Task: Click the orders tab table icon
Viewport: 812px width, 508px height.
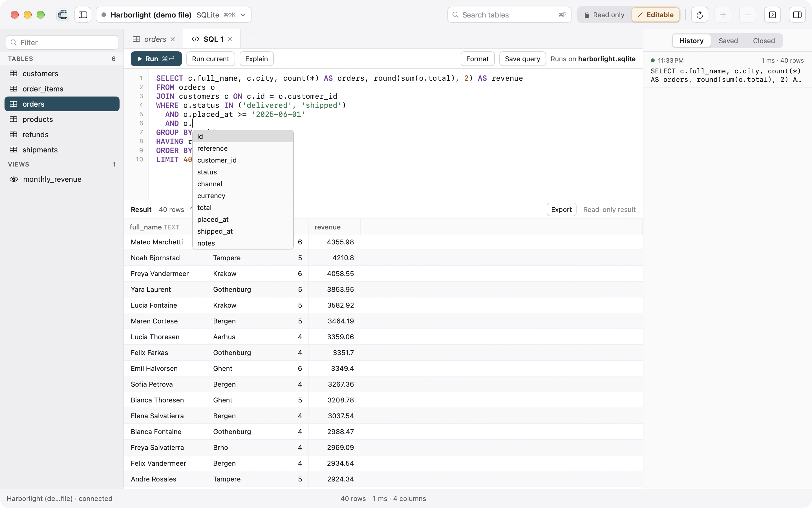Action: (x=136, y=39)
